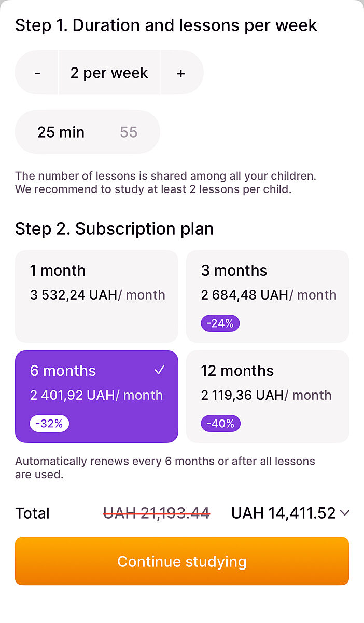Click the Step 2 Subscription plan heading
364x623 pixels.
(x=114, y=229)
